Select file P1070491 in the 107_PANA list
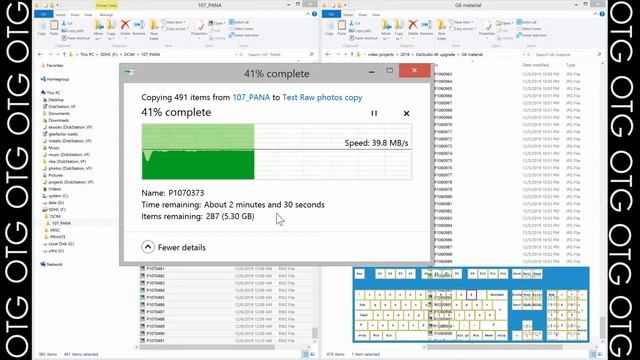The width and height of the screenshot is (640, 360). [155, 340]
